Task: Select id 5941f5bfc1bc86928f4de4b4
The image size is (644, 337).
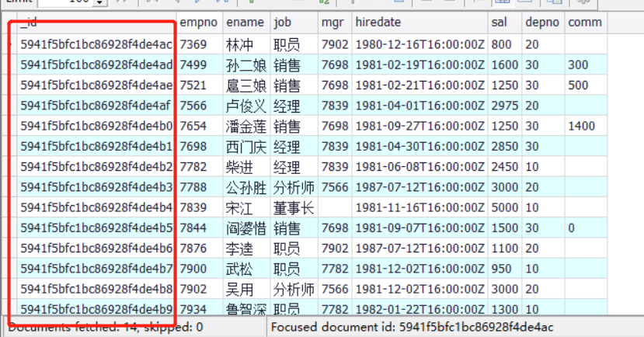Action: click(96, 207)
